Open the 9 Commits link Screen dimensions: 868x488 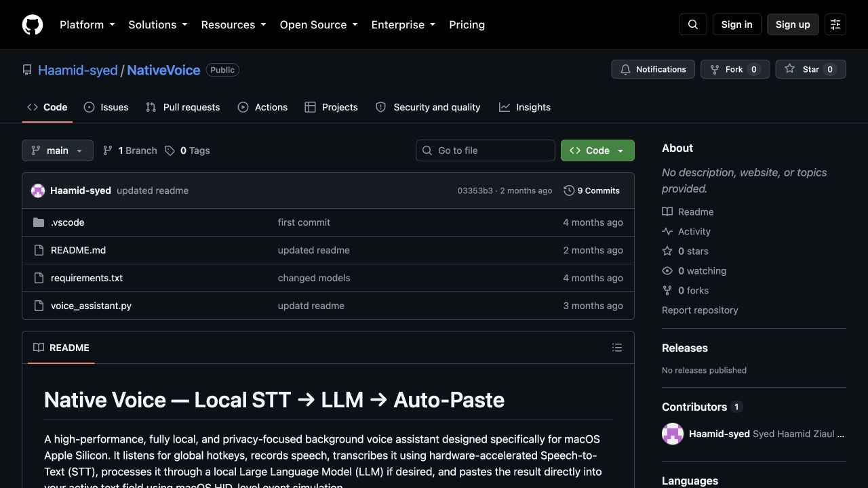[592, 190]
